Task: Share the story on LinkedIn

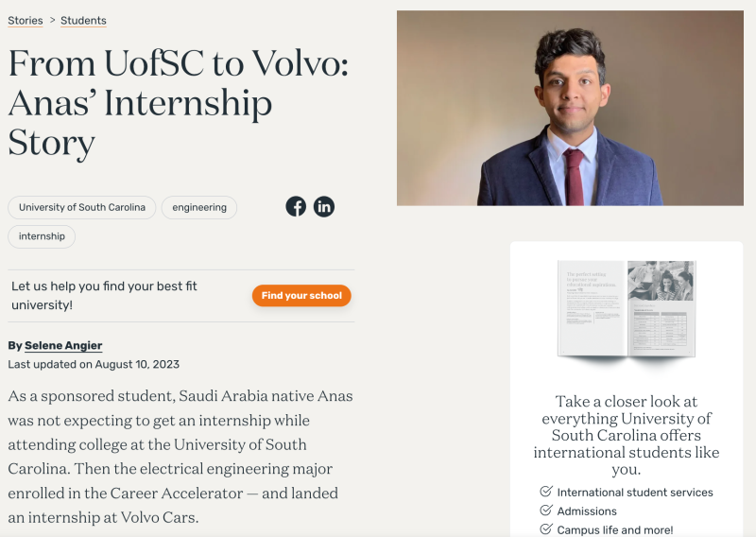Action: (x=324, y=206)
